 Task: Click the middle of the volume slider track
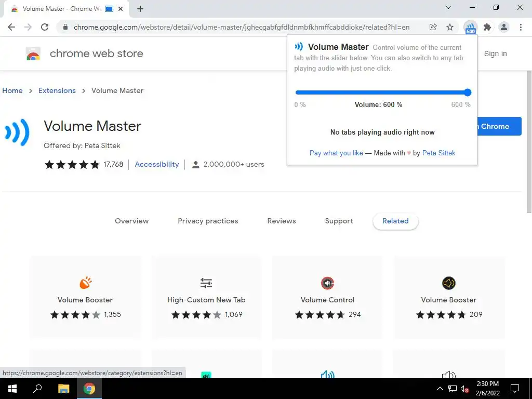click(x=382, y=92)
